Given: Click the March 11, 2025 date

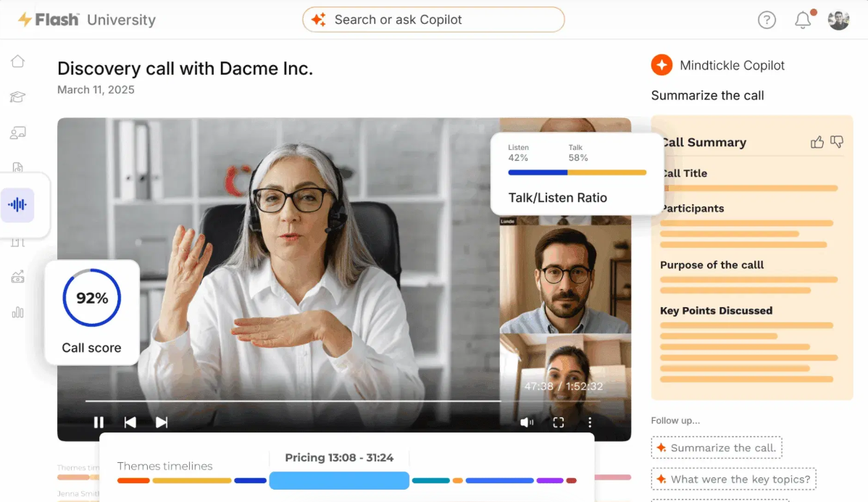Looking at the screenshot, I should tap(96, 90).
